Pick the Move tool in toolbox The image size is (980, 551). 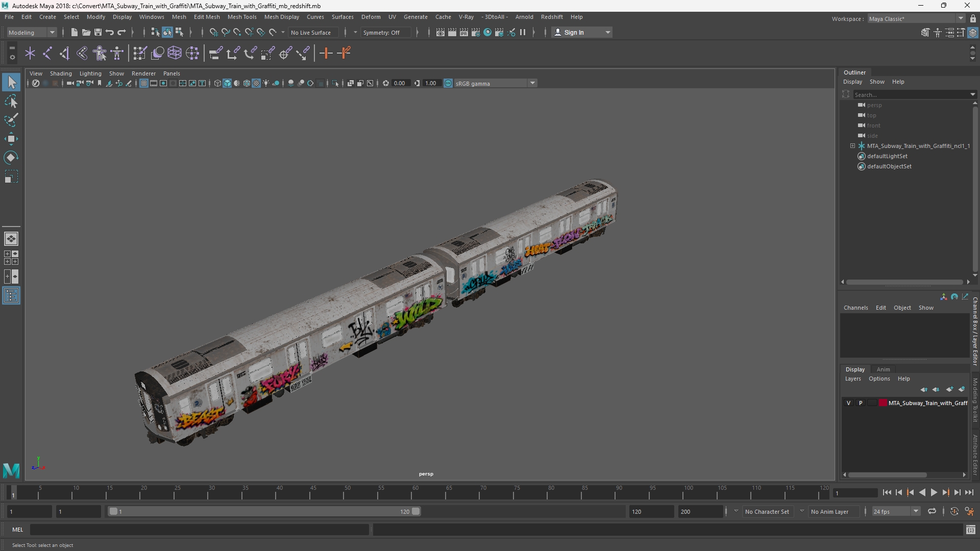[11, 139]
